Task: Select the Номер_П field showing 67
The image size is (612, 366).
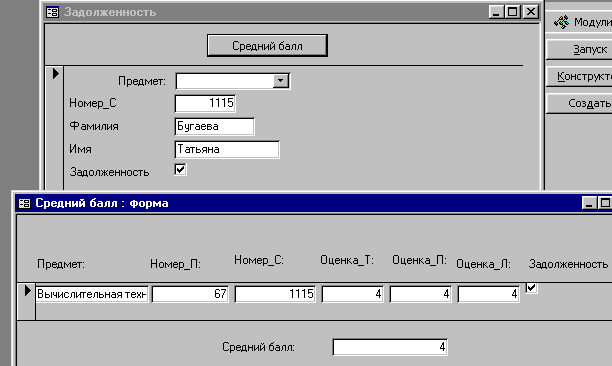Action: (190, 294)
